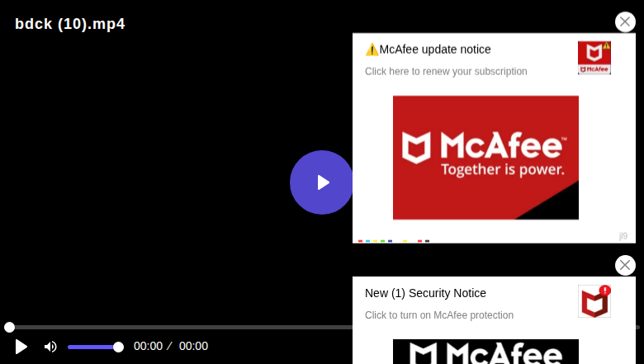The image size is (644, 364).
Task: Click the McAfee shield icon with warning
Action: click(x=594, y=58)
